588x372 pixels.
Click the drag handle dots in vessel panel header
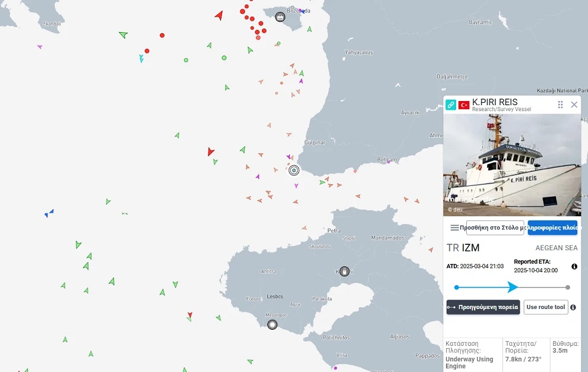tap(560, 105)
